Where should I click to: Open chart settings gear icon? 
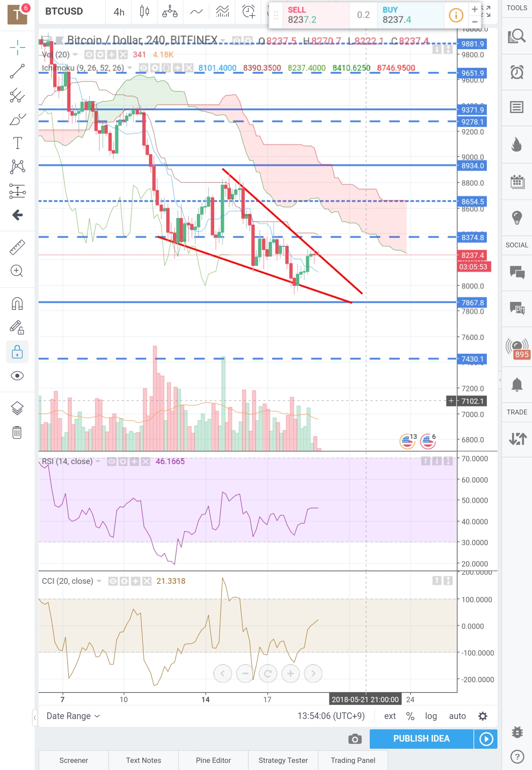(483, 716)
